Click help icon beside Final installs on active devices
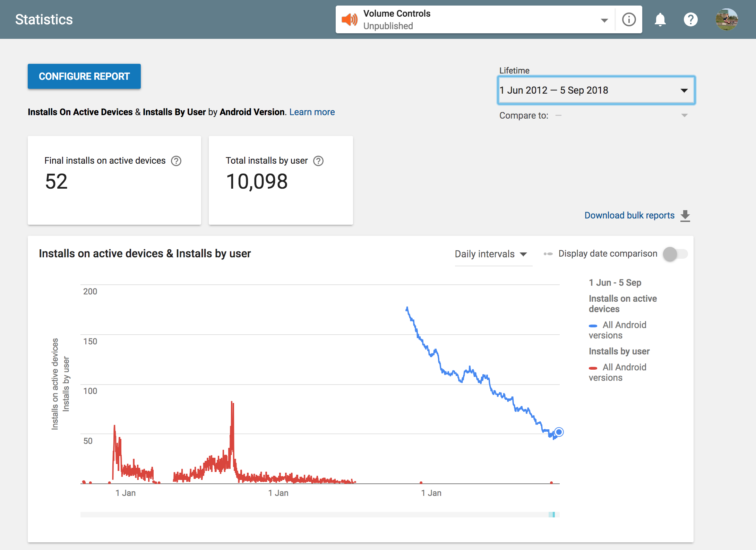The image size is (756, 550). (176, 161)
